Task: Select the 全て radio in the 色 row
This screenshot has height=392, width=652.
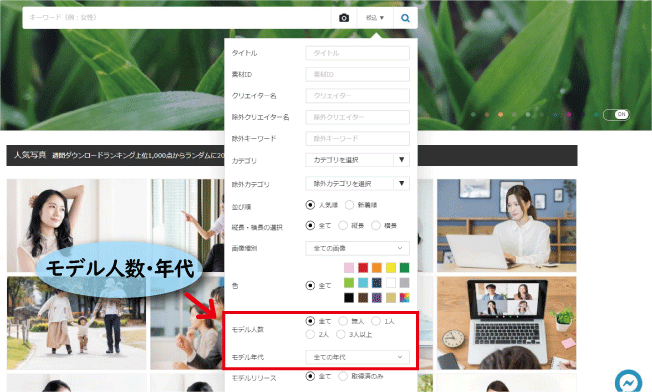Action: click(310, 286)
